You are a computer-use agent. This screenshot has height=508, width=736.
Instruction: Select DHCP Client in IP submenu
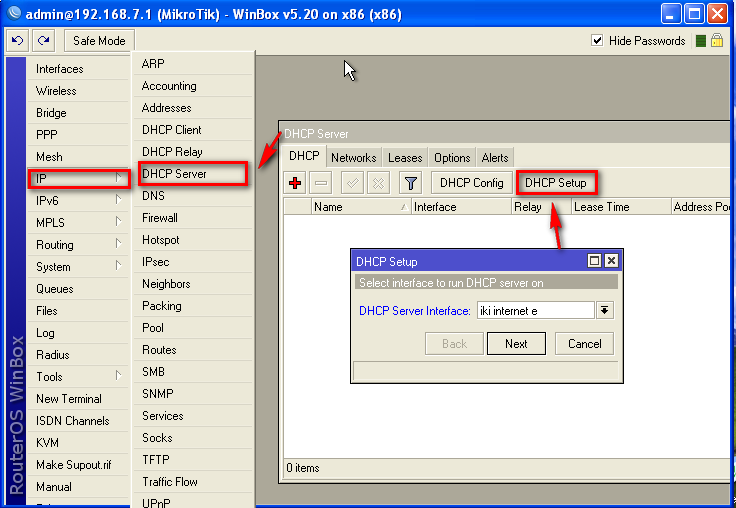point(193,130)
